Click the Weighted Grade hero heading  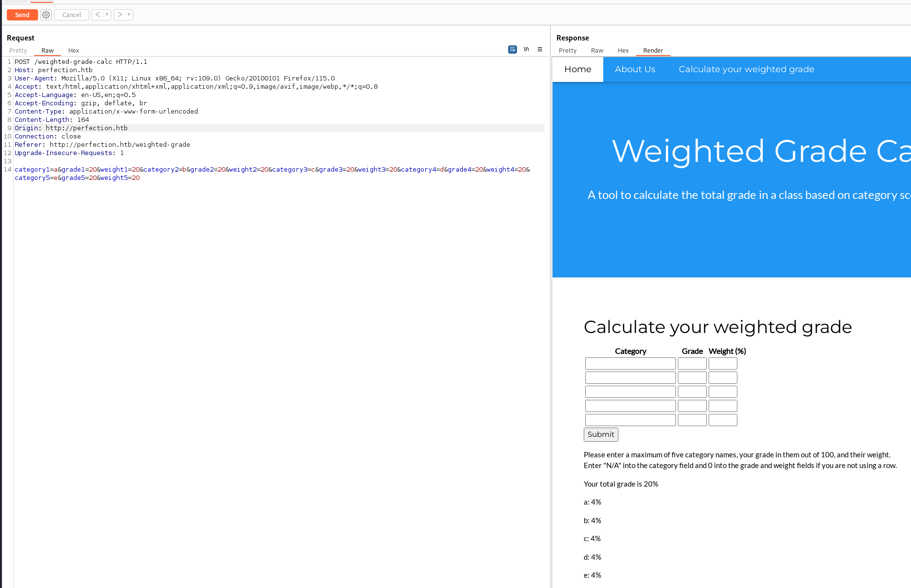761,151
